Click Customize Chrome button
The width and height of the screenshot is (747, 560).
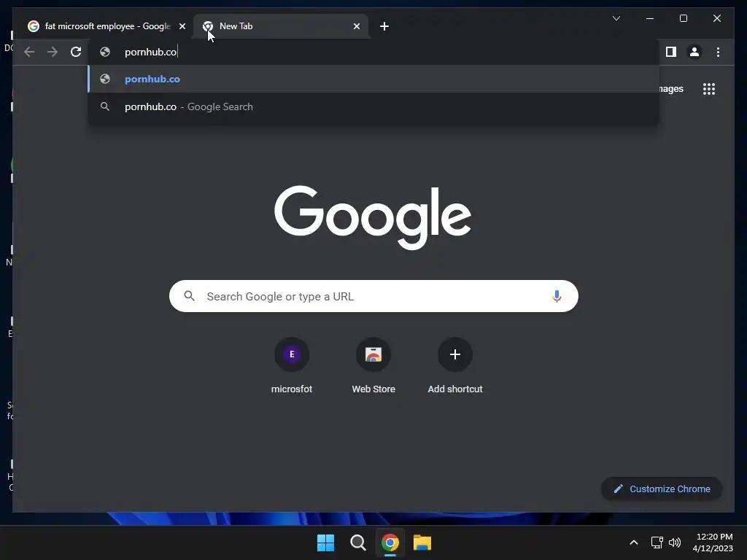click(x=662, y=489)
